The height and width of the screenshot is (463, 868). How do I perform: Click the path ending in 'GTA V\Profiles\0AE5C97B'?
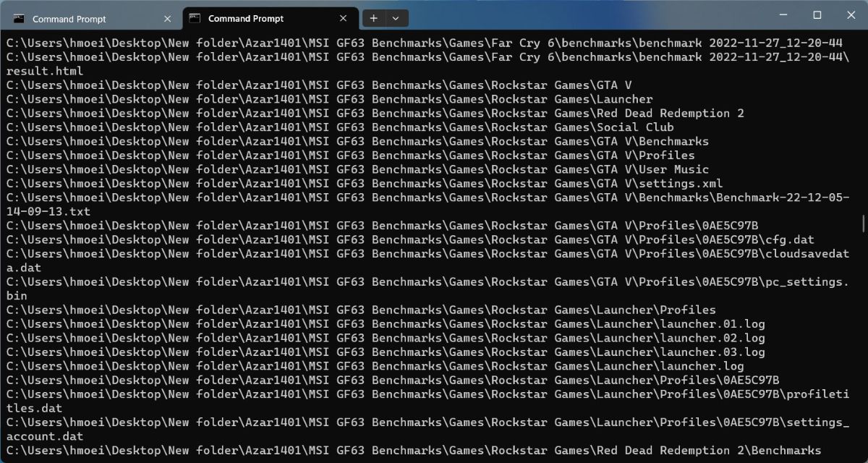tap(382, 226)
